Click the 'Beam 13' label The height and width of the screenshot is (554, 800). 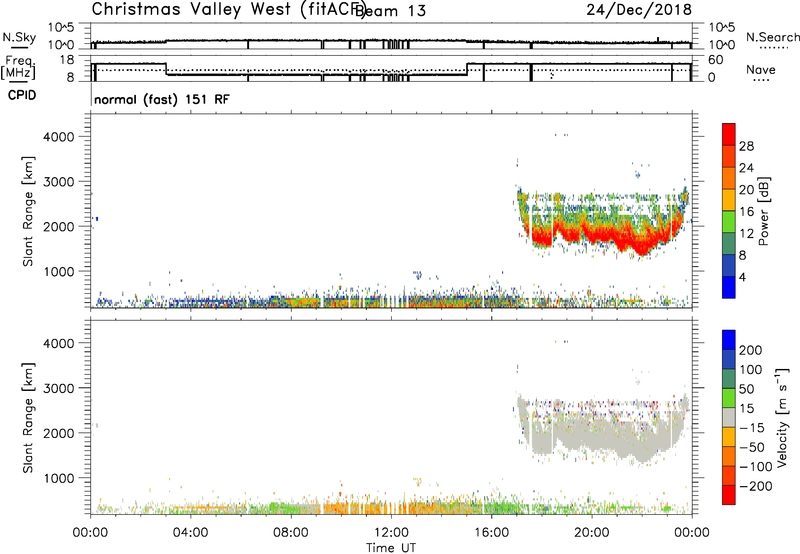tap(390, 11)
